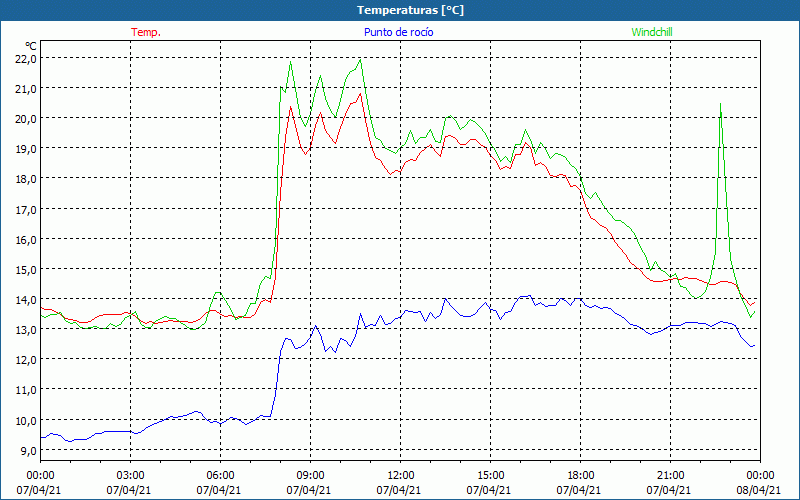This screenshot has height=500, width=800.
Task: Click the 10,0 y-axis label
Action: (26, 420)
